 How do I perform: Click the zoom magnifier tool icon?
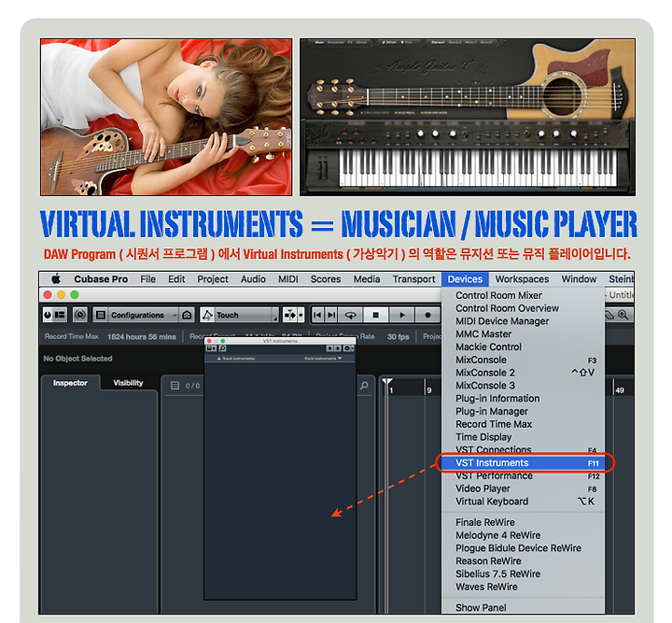tap(623, 315)
